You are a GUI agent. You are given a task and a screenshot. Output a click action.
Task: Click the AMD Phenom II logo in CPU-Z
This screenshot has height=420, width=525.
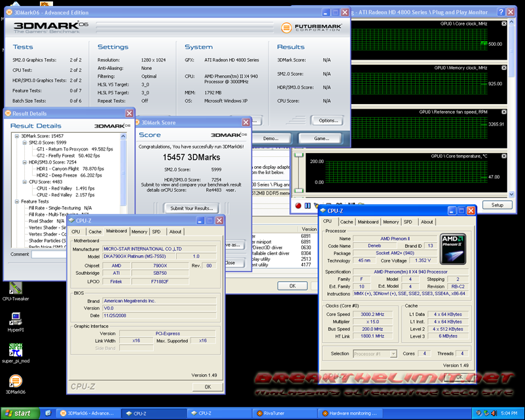click(453, 249)
